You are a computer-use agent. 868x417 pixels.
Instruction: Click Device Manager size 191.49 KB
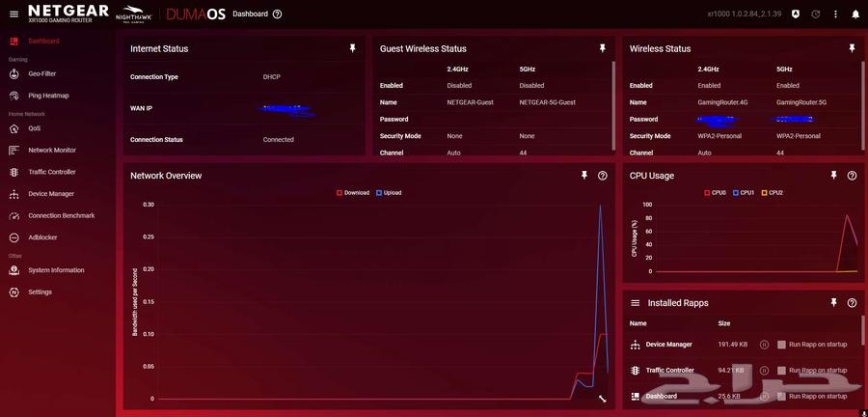[732, 345]
